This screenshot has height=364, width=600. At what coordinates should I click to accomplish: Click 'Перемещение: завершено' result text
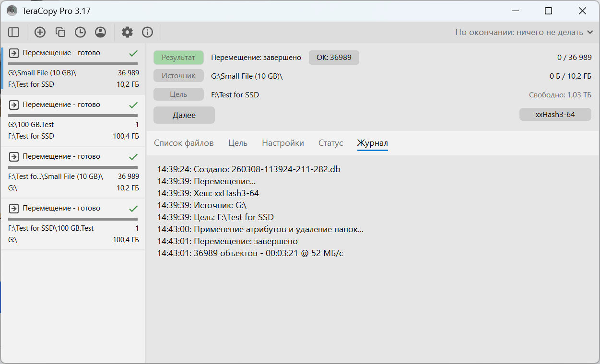tap(256, 58)
